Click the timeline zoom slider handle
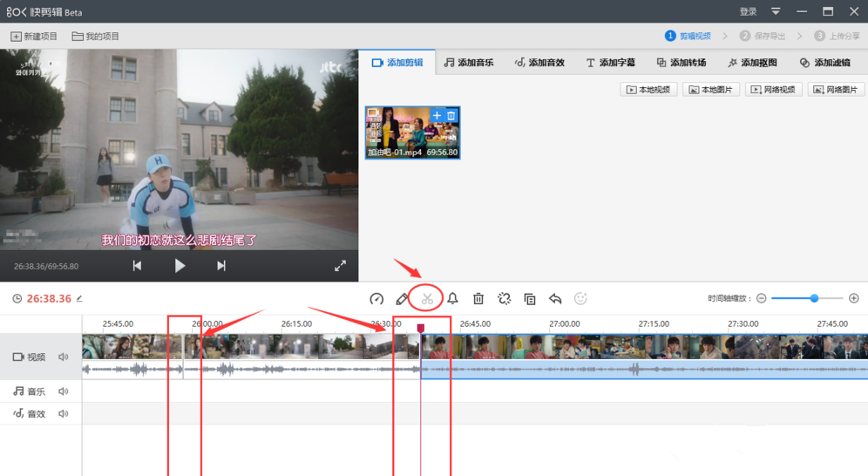The height and width of the screenshot is (476, 868). [x=814, y=298]
